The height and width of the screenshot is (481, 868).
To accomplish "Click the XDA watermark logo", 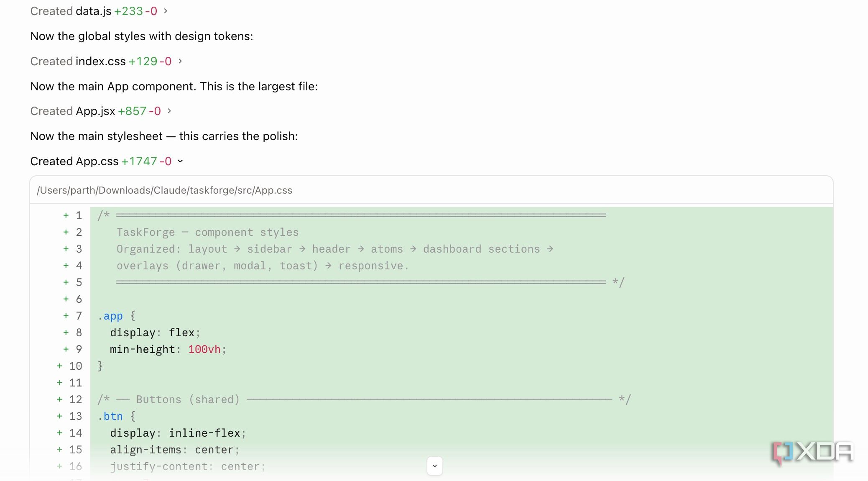I will tap(812, 453).
